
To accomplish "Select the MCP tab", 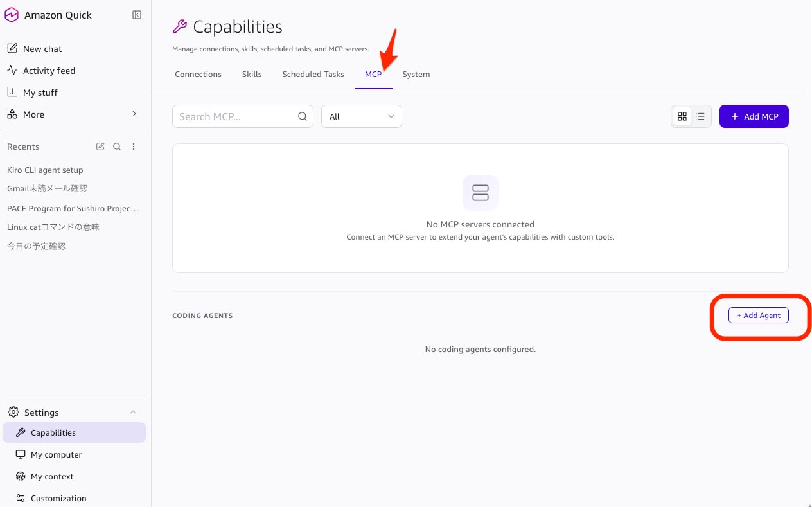I will pos(373,74).
